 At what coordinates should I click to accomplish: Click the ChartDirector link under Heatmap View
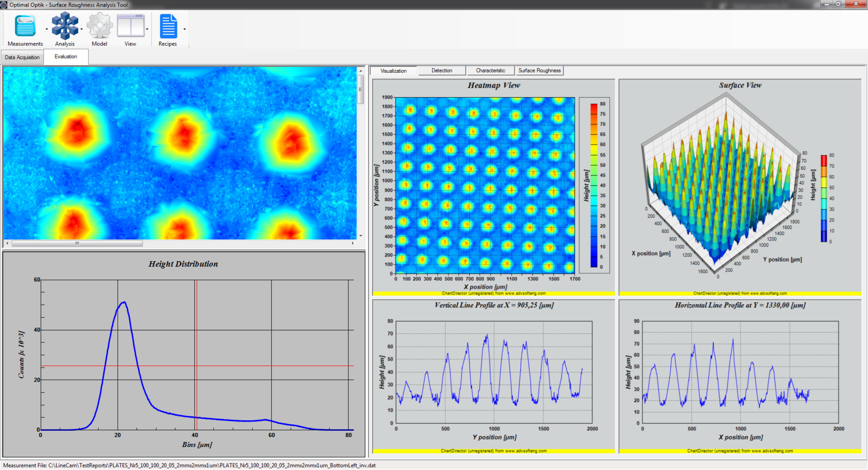[494, 293]
